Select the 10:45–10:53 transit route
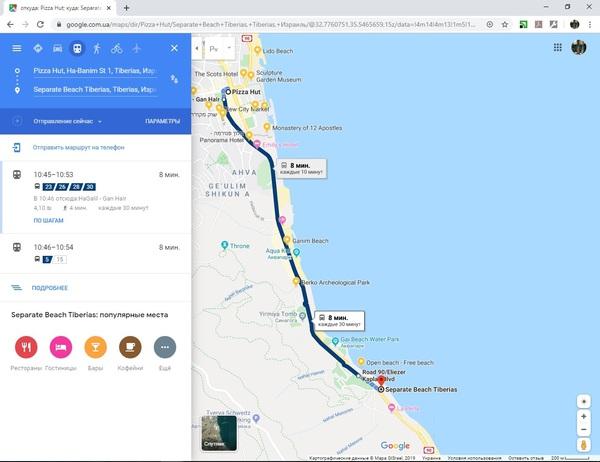 coord(96,197)
